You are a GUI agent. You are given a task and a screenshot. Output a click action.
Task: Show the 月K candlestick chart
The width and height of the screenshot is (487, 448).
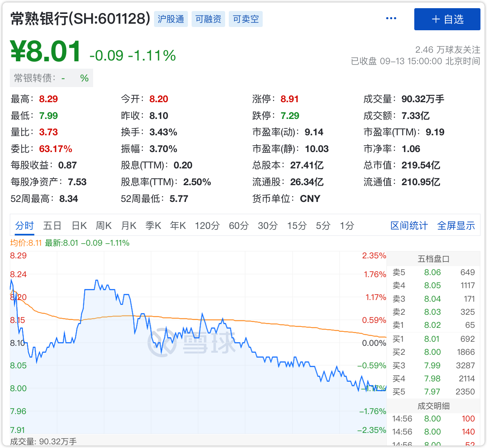[x=129, y=226]
